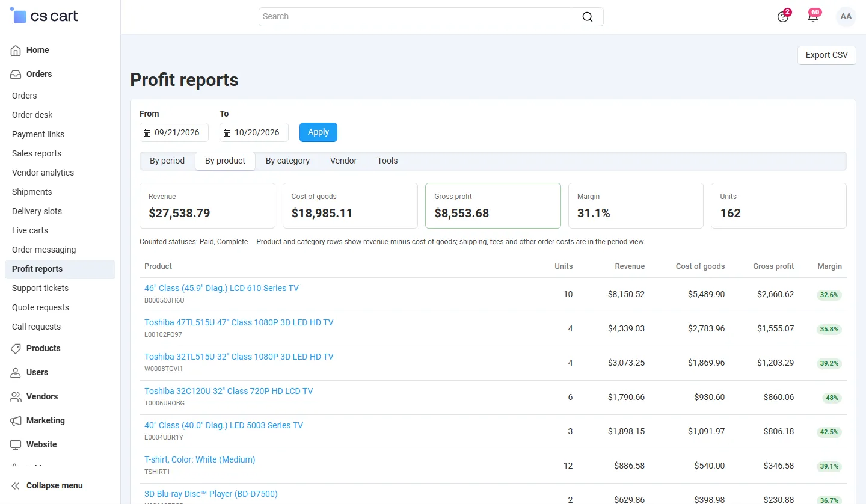Click the Vendors people icon
Screen dimensions: 866x504
click(16, 397)
